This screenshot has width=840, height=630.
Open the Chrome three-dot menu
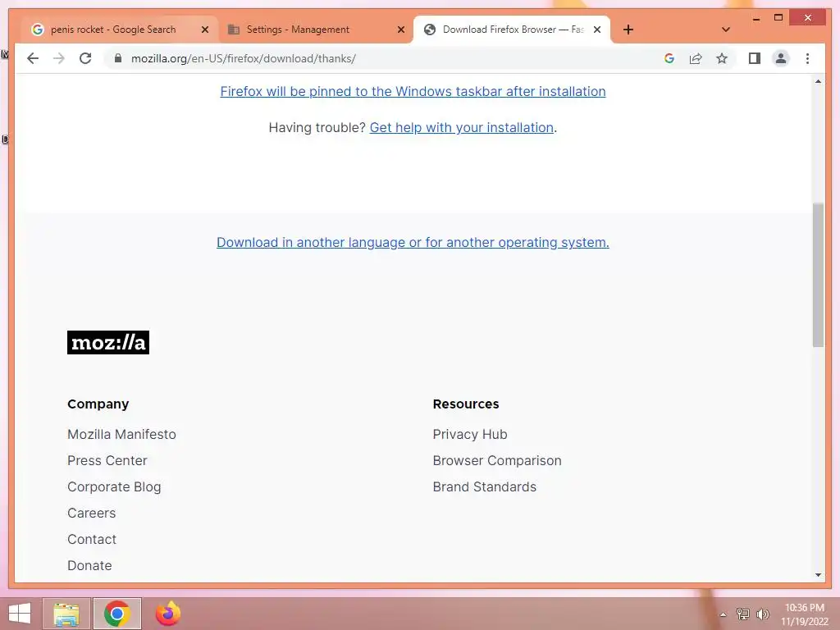coord(807,58)
